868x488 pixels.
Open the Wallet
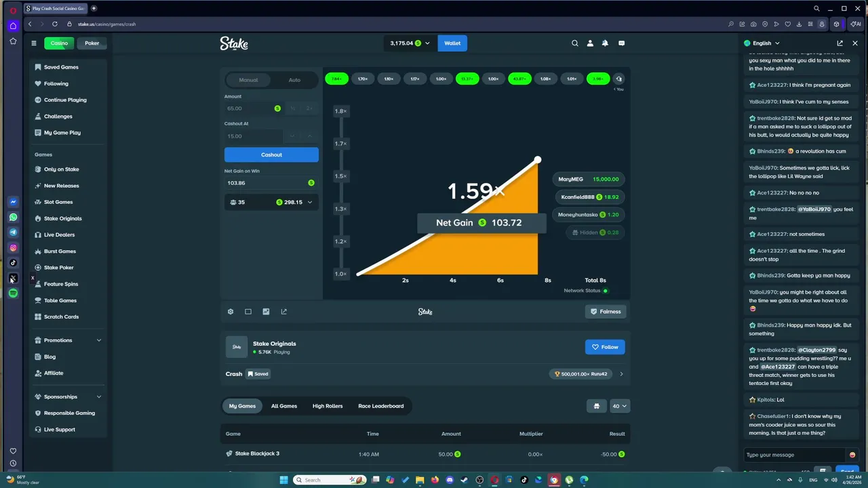point(452,43)
